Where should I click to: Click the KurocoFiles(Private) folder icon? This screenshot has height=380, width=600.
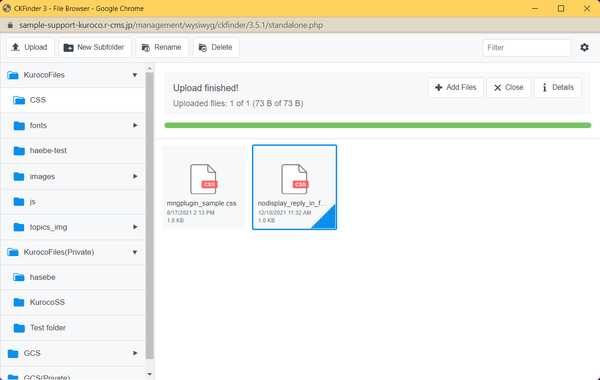13,252
